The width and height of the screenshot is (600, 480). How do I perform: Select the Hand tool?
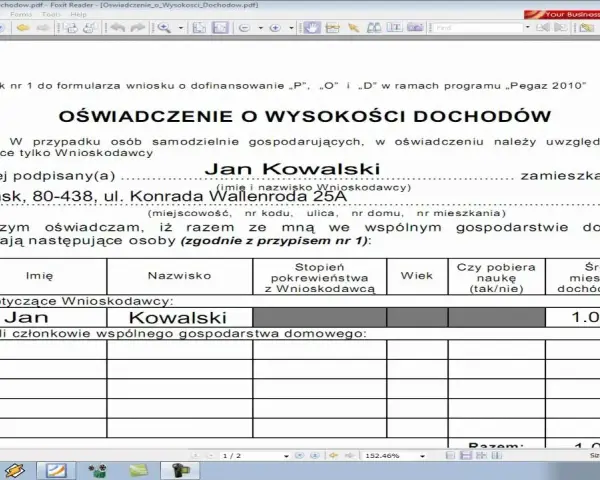pos(312,28)
